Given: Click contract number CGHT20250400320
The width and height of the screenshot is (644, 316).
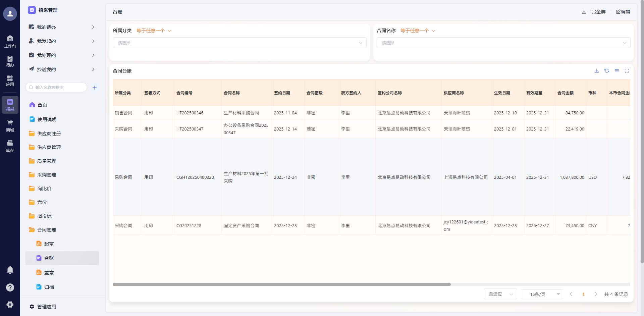Looking at the screenshot, I should pyautogui.click(x=195, y=177).
